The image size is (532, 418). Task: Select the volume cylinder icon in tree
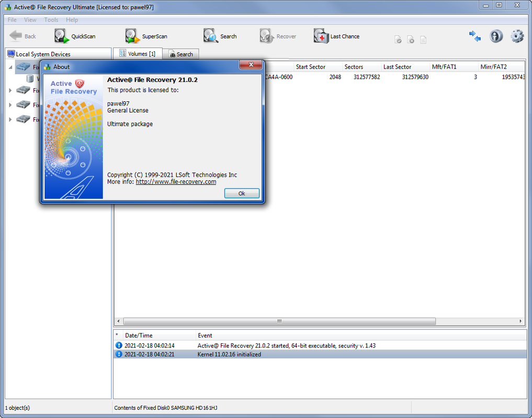coord(30,79)
